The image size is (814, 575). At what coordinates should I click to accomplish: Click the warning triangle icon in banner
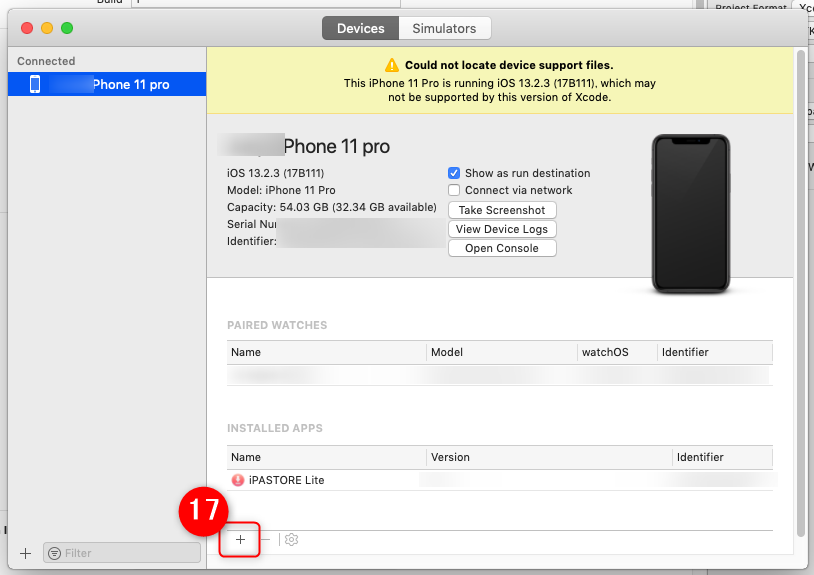[x=392, y=65]
